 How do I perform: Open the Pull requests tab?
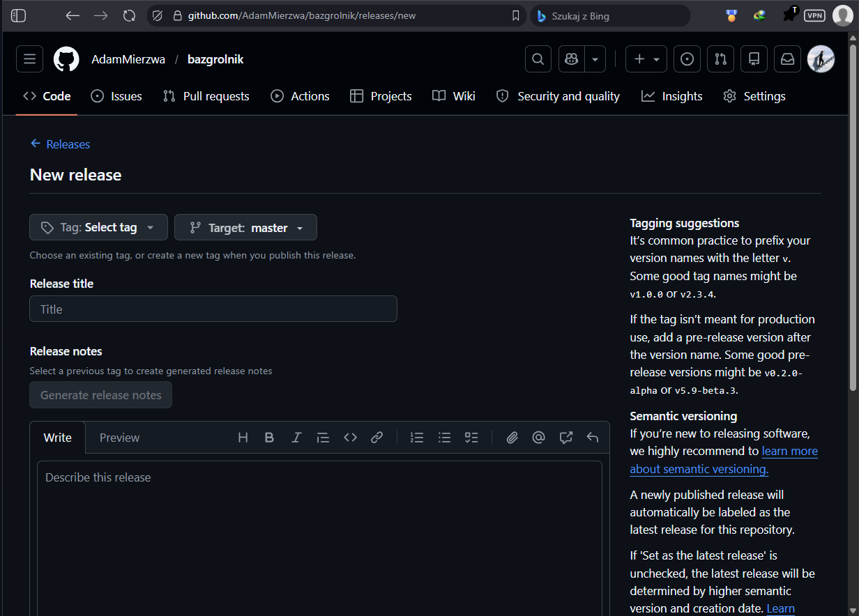[206, 96]
